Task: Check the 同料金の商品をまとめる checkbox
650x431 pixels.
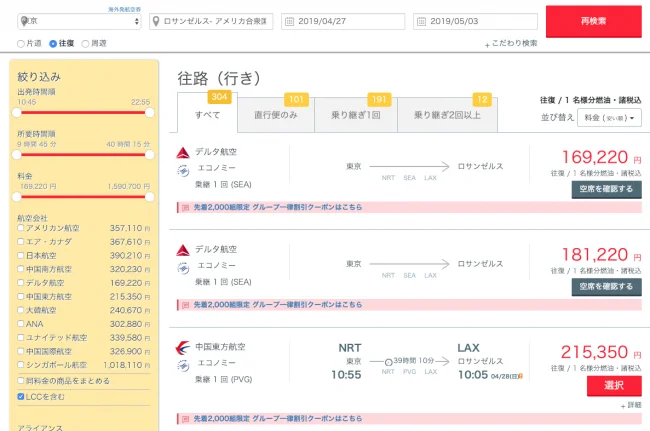Action: [x=21, y=380]
